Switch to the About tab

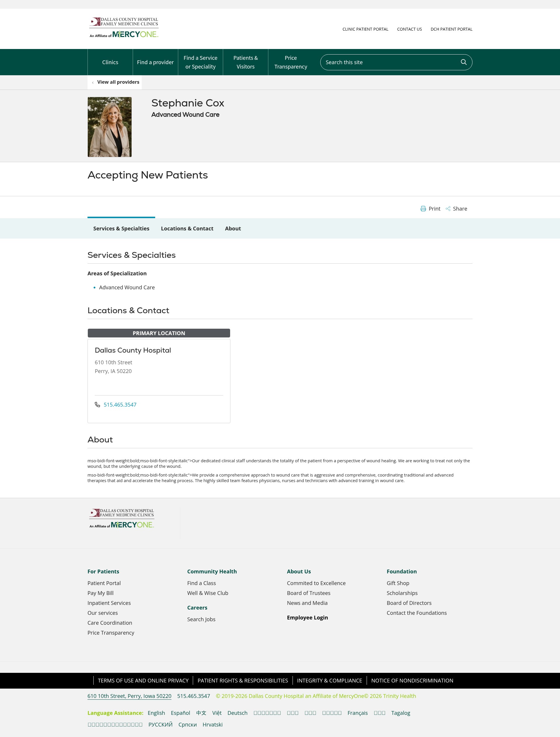pos(233,228)
